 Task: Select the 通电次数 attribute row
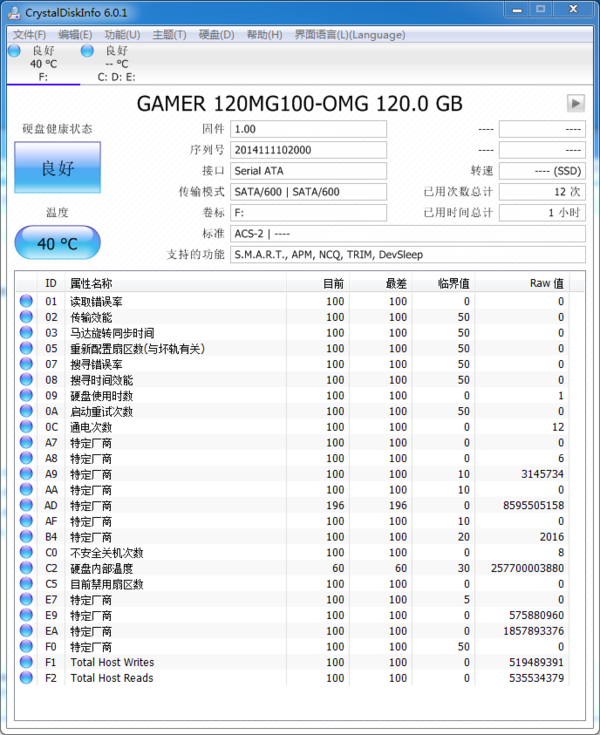293,427
